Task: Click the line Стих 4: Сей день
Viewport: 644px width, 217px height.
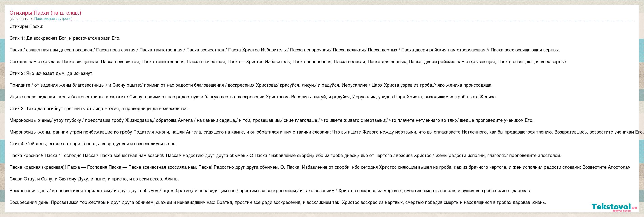Action: tap(93, 144)
